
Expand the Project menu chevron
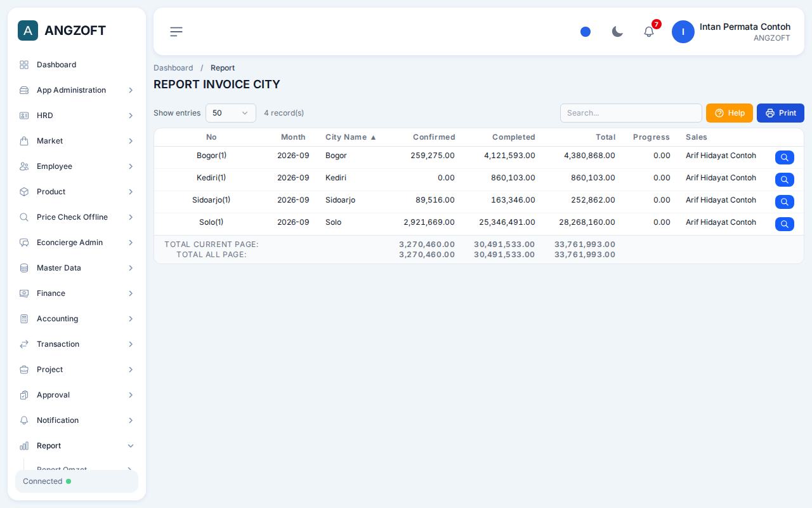tap(131, 370)
